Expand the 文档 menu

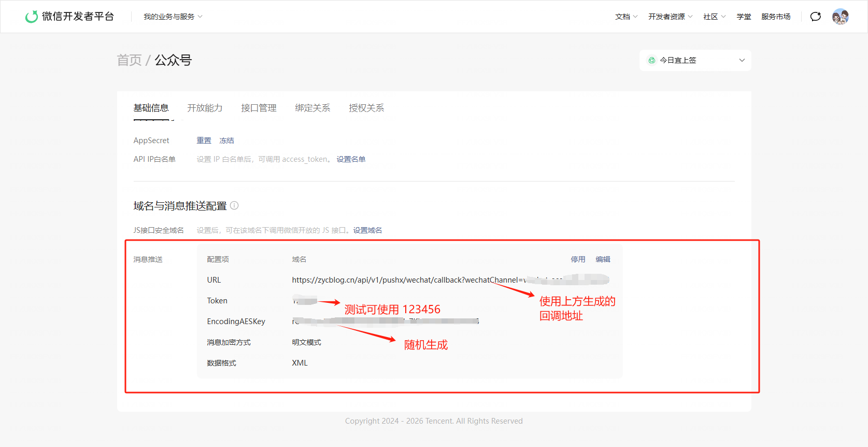tap(627, 17)
